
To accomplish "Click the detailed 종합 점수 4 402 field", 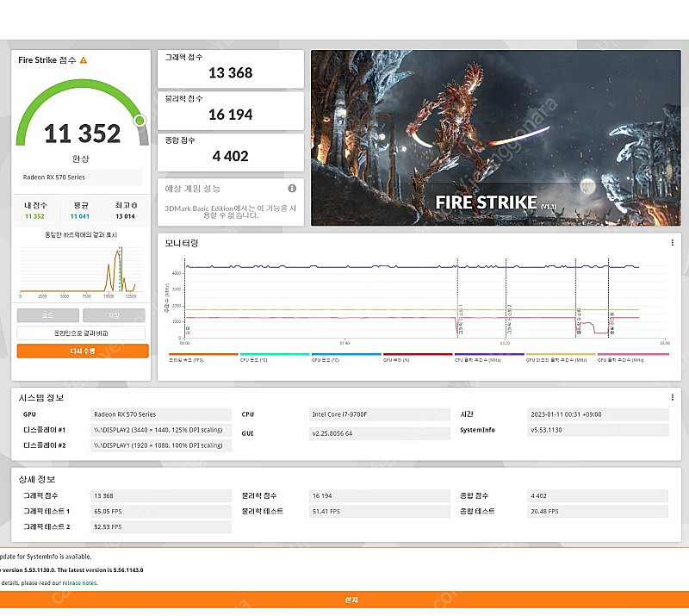I will tap(598, 496).
